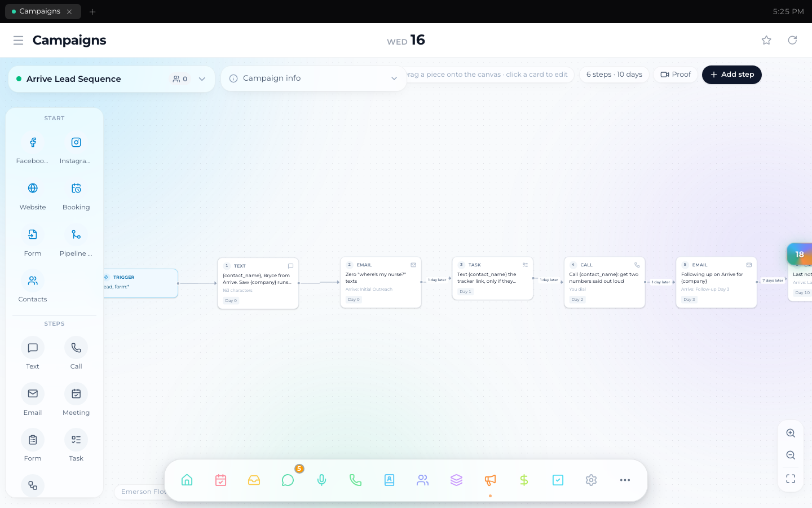Select the Facebook start trigger icon

coord(33,142)
